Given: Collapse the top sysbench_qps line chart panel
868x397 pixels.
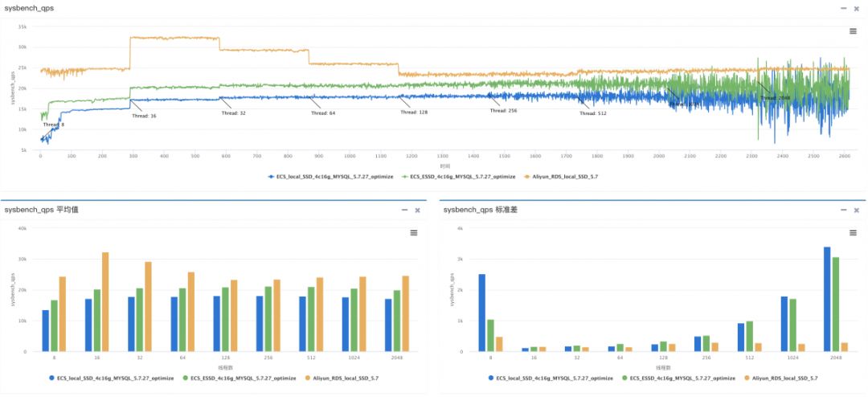Looking at the screenshot, I should click(x=843, y=7).
